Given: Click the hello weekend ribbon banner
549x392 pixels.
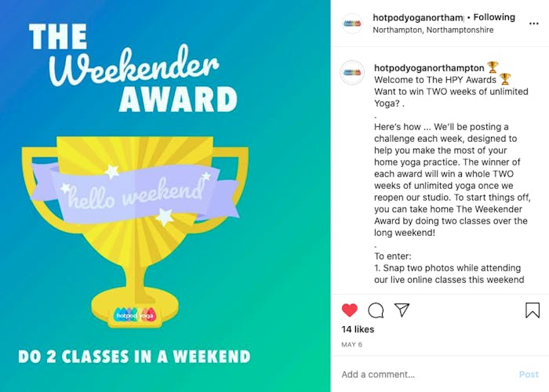Looking at the screenshot, I should [135, 194].
